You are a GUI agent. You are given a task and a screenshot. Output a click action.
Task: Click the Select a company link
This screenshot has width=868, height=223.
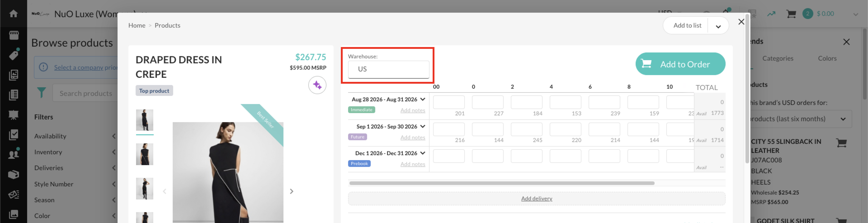point(78,67)
